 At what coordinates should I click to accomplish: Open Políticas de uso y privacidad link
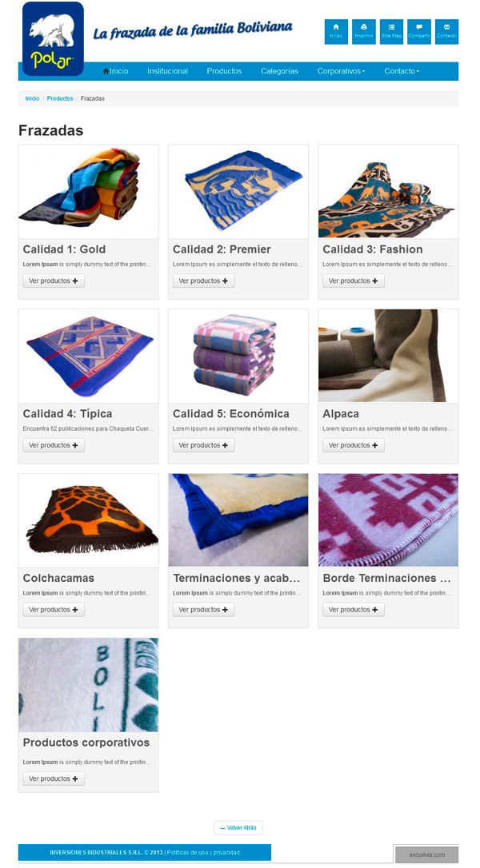point(203,853)
